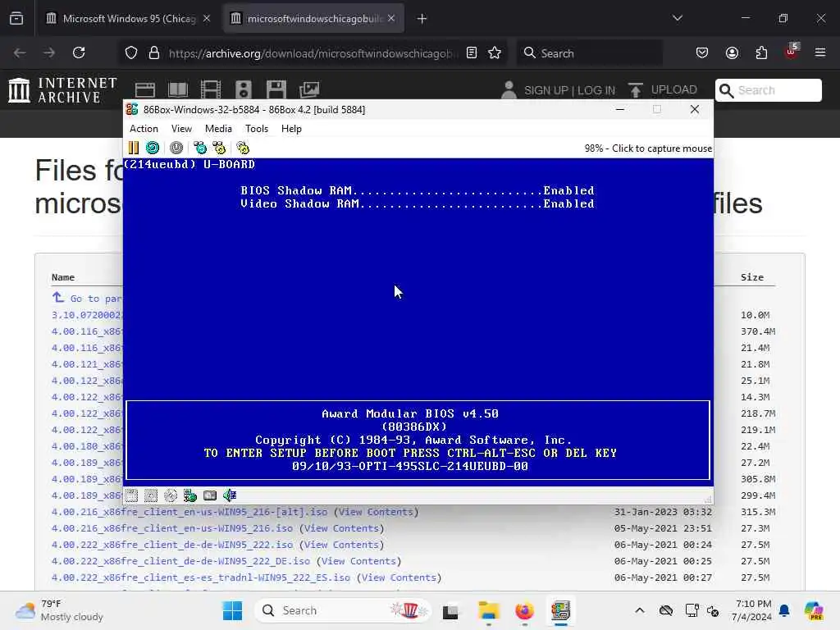This screenshot has width=840, height=630.
Task: Open 4.00.222 de-de WIN95_222_DE.iso link
Action: [x=180, y=561]
